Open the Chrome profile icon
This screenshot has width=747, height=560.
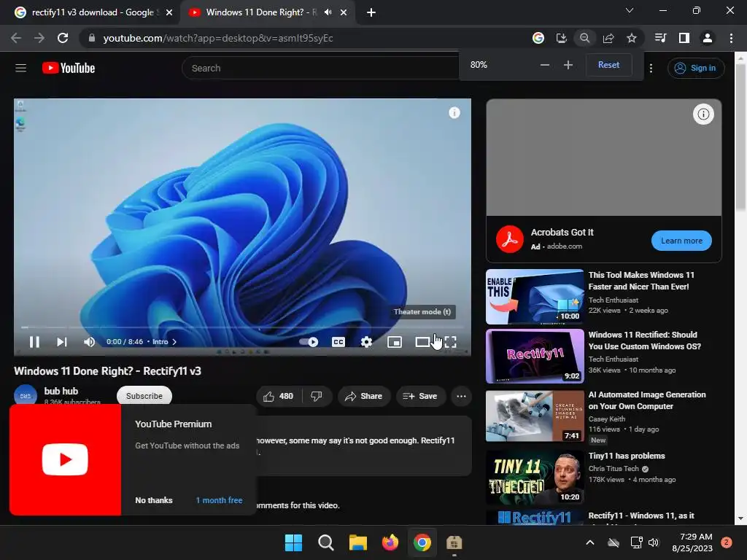[707, 38]
